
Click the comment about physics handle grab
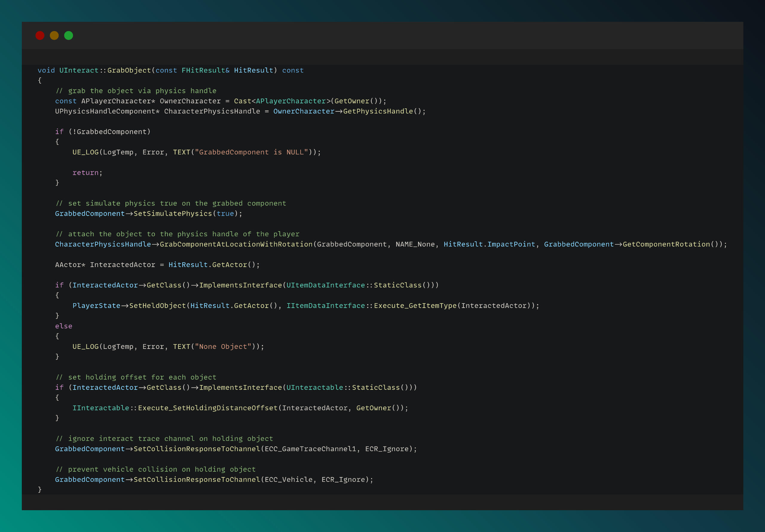pos(136,91)
